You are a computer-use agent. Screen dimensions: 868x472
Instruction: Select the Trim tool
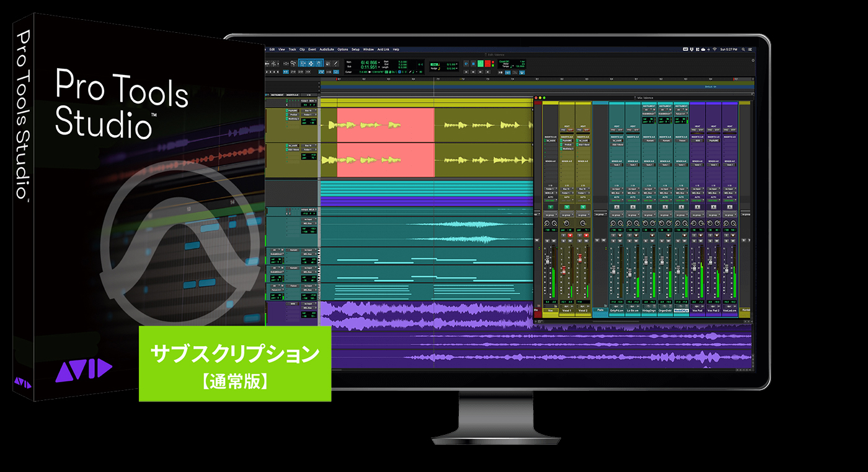(303, 63)
